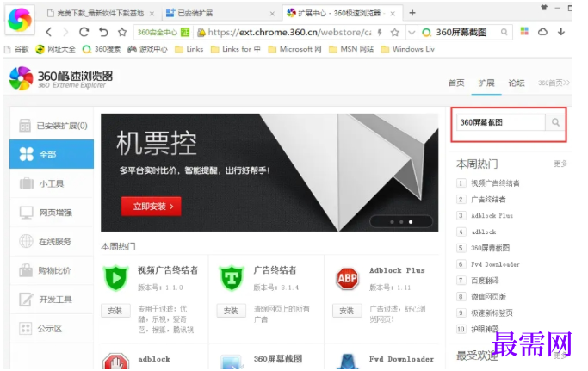Image resolution: width=588 pixels, height=371 pixels.
Task: Select the first banner carousel dot
Action: pos(392,222)
